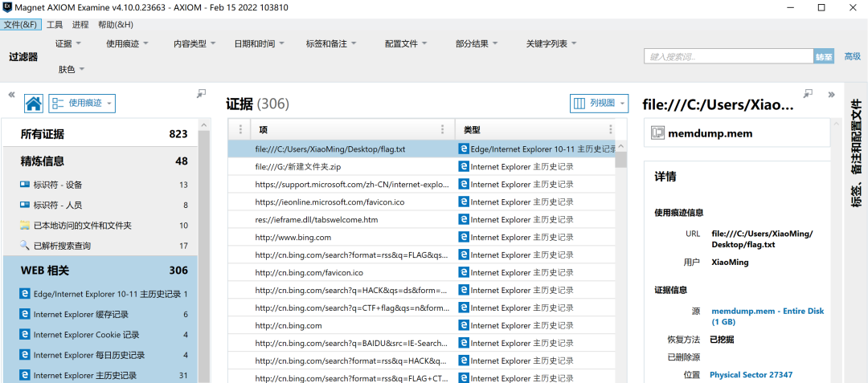
Task: Open the 列视图 view mode dropdown
Action: [600, 103]
